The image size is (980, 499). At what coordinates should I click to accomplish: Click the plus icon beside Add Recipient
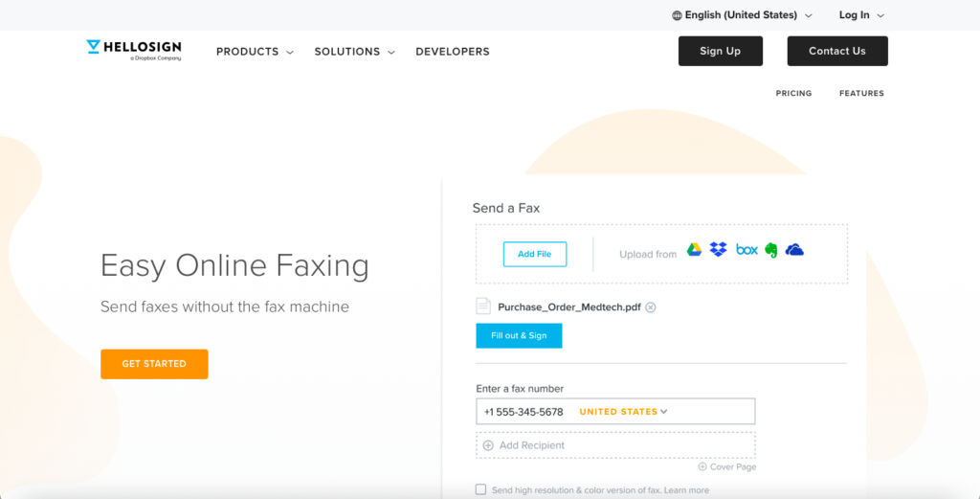pyautogui.click(x=488, y=445)
